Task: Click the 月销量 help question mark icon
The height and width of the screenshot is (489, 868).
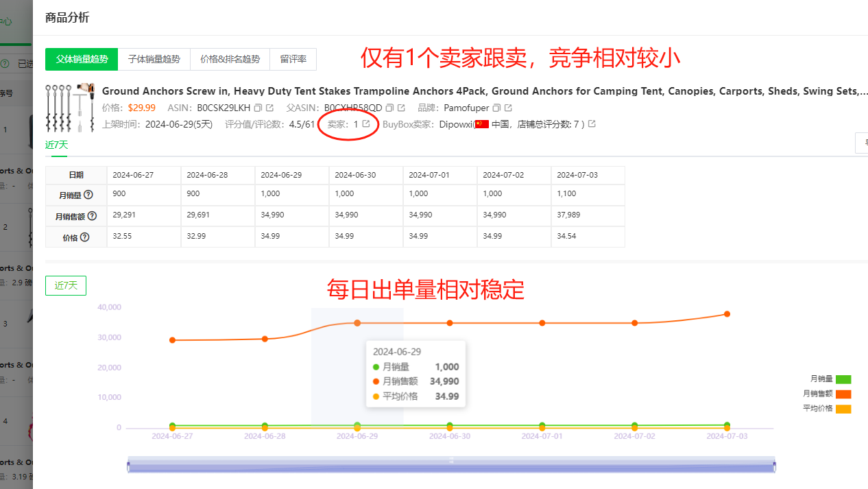Action: pyautogui.click(x=88, y=195)
